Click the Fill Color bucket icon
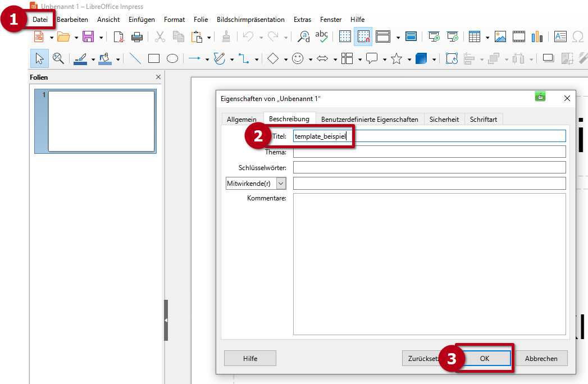Image resolution: width=588 pixels, height=384 pixels. click(x=105, y=59)
